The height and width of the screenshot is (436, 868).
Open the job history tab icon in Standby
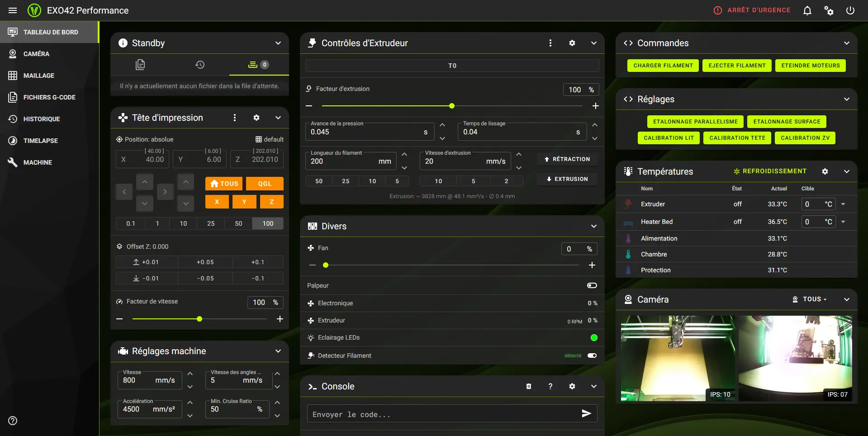[200, 65]
